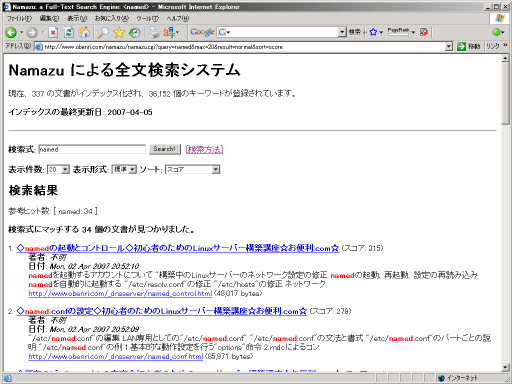
Task: Click the page icon in status bar
Action: tap(7, 378)
